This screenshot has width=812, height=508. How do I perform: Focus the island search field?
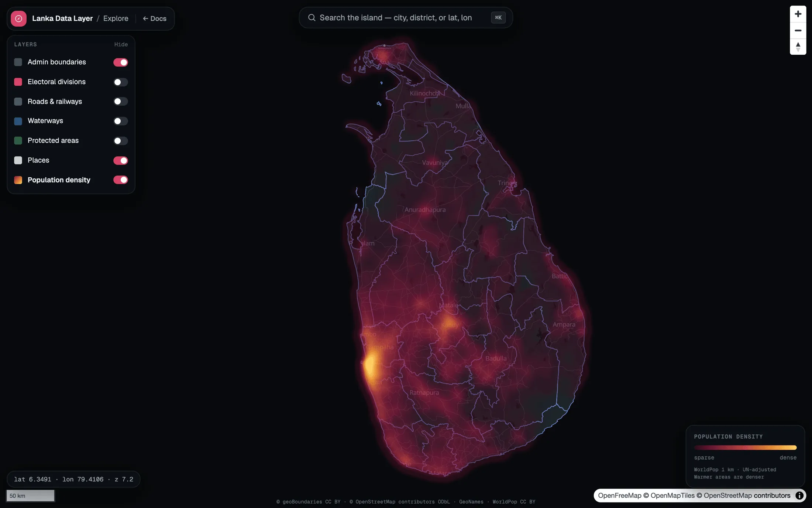[406, 18]
